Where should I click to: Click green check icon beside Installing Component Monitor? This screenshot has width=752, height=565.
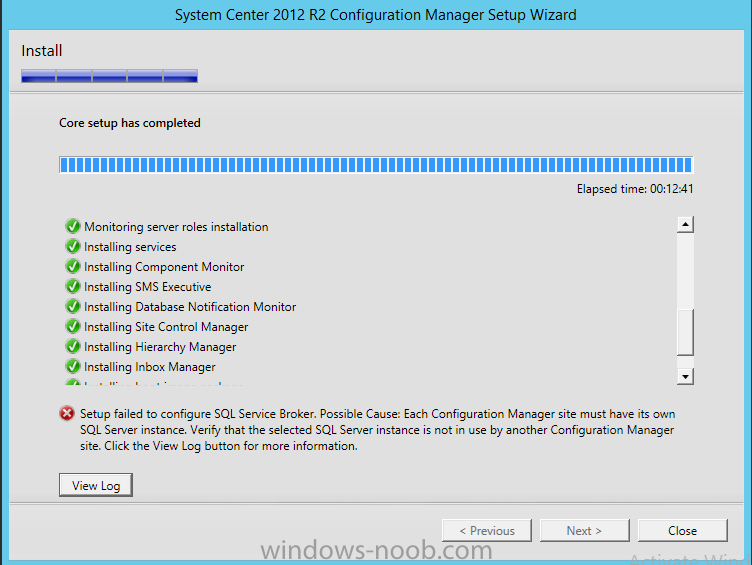coord(72,267)
